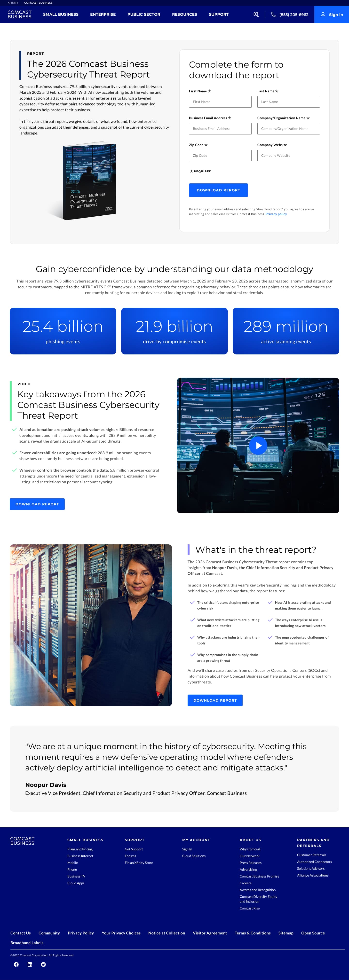The image size is (349, 980).
Task: Click the Sign In button
Action: pos(332,15)
